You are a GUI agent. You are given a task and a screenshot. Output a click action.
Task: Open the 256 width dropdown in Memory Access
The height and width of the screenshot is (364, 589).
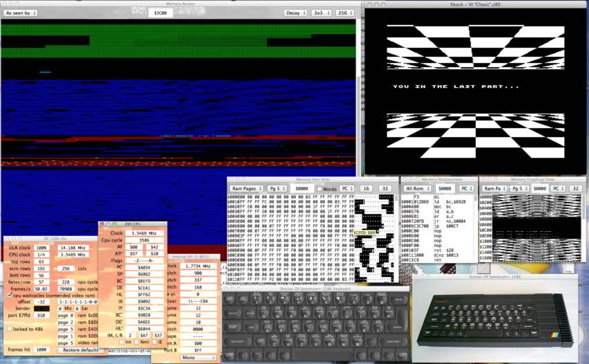(x=345, y=12)
